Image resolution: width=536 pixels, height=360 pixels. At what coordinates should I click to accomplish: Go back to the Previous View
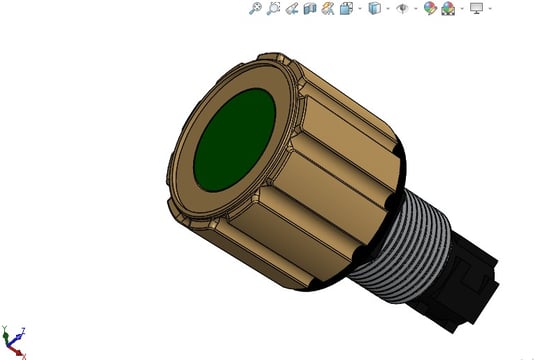pos(292,9)
